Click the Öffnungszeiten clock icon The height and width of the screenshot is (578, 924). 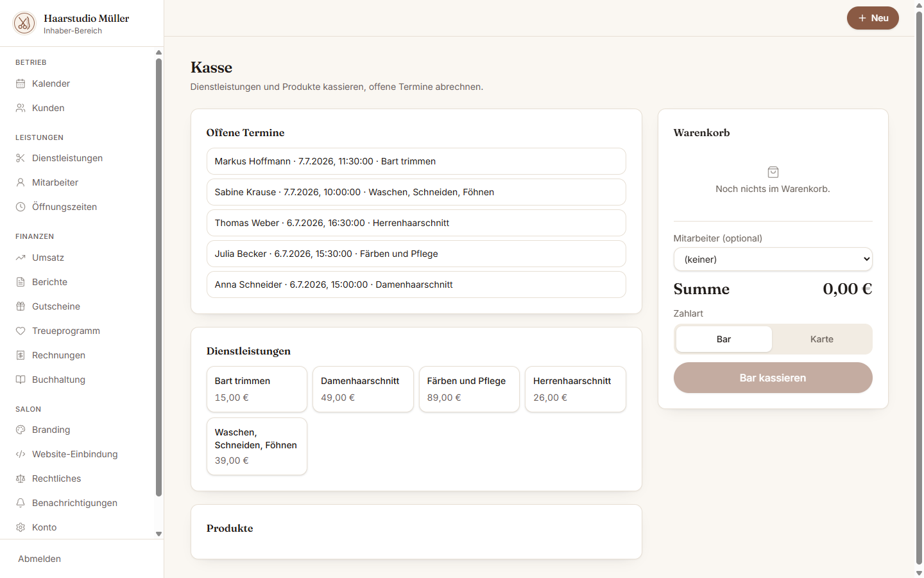pos(21,207)
